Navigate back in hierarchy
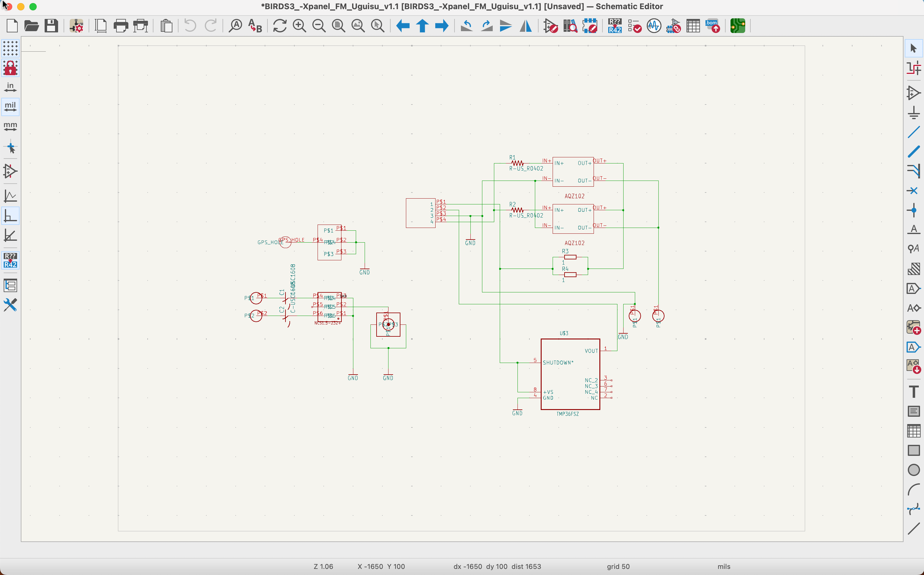The width and height of the screenshot is (924, 575). tap(403, 26)
